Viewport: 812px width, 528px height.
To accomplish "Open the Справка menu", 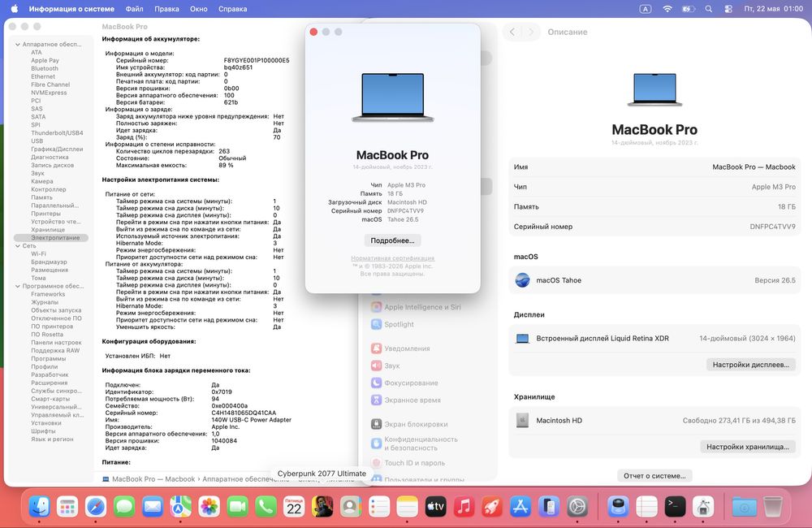I will tap(232, 9).
